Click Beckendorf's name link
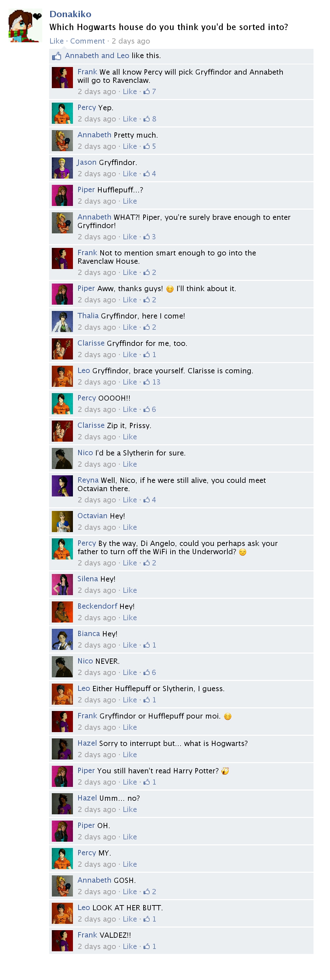Image resolution: width=330 pixels, height=980 pixels. [97, 606]
